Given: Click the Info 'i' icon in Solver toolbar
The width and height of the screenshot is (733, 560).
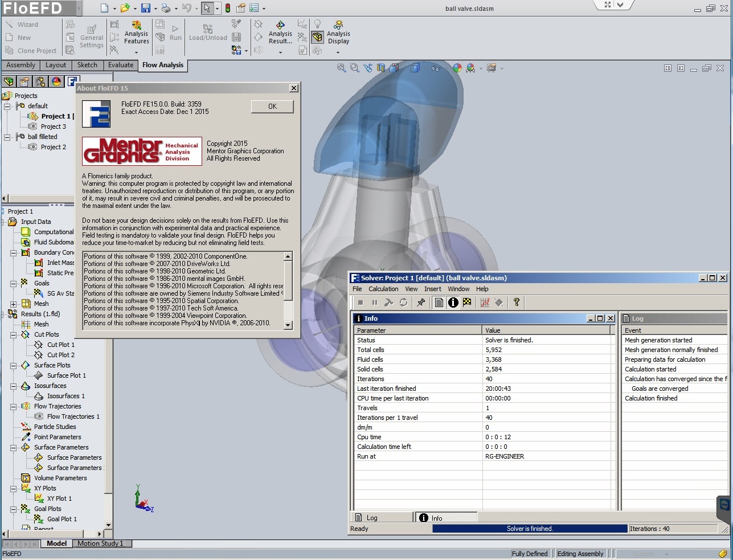Looking at the screenshot, I should (453, 303).
